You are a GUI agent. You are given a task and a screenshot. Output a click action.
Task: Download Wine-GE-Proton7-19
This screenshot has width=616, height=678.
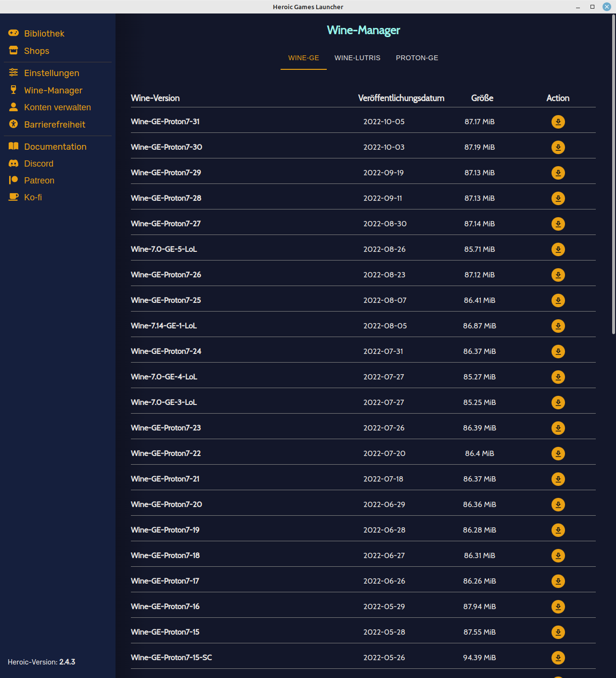coord(558,530)
